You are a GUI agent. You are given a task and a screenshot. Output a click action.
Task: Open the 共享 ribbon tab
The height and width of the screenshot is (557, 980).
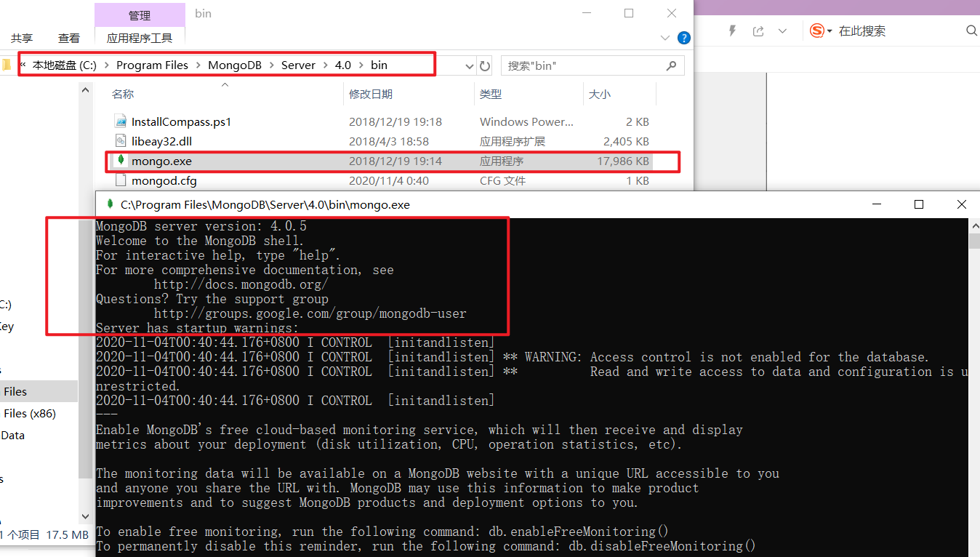point(22,38)
